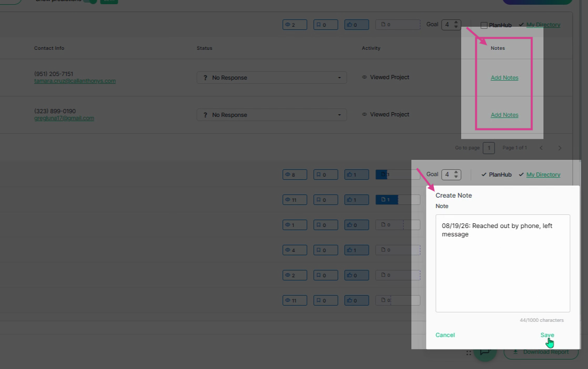Click the 4 views eye badge

[x=295, y=250]
